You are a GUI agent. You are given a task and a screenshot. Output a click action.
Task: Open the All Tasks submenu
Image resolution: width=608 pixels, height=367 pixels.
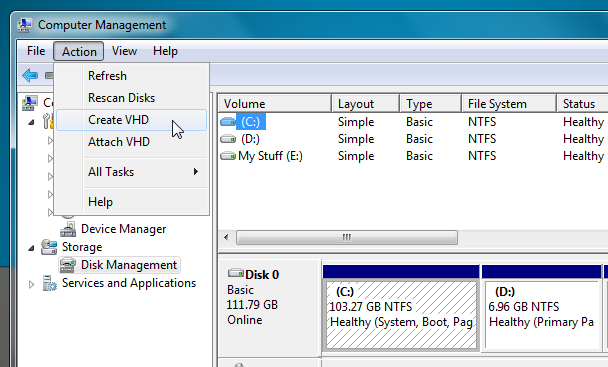[131, 172]
